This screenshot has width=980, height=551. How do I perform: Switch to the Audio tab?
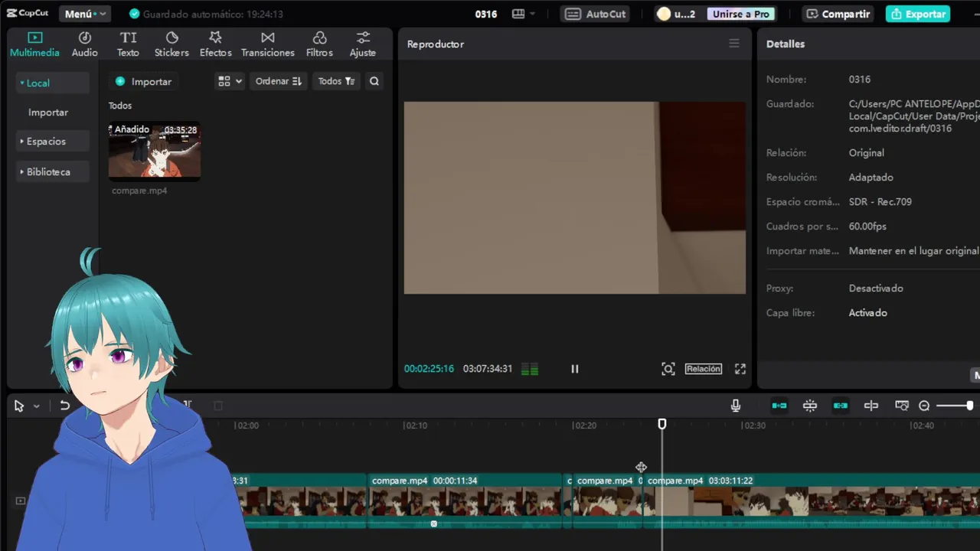coord(85,44)
